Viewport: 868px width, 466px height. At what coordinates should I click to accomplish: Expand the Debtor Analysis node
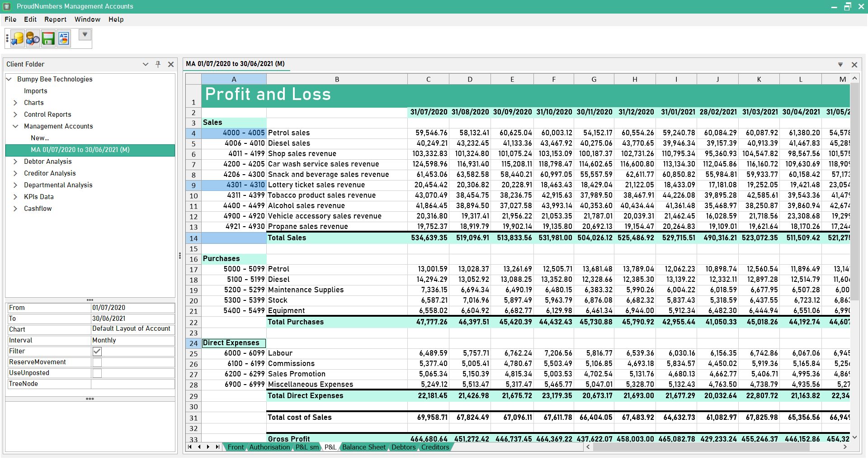point(15,162)
